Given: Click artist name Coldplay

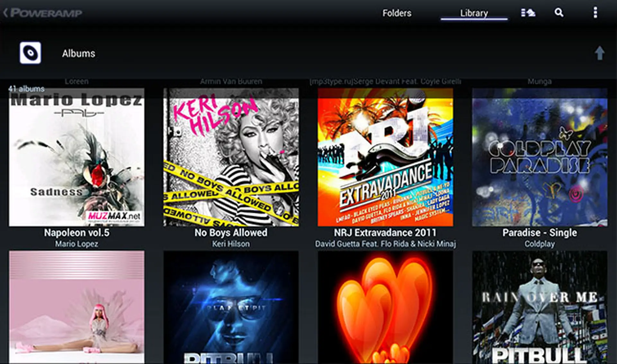Looking at the screenshot, I should (x=540, y=244).
